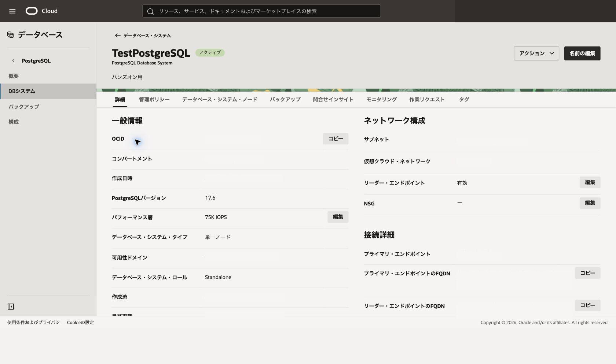Click the サブネット label
This screenshot has width=616, height=364.
(376, 140)
